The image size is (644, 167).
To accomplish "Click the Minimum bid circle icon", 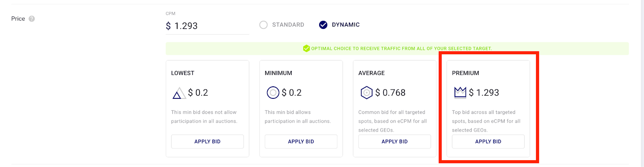I will point(273,93).
